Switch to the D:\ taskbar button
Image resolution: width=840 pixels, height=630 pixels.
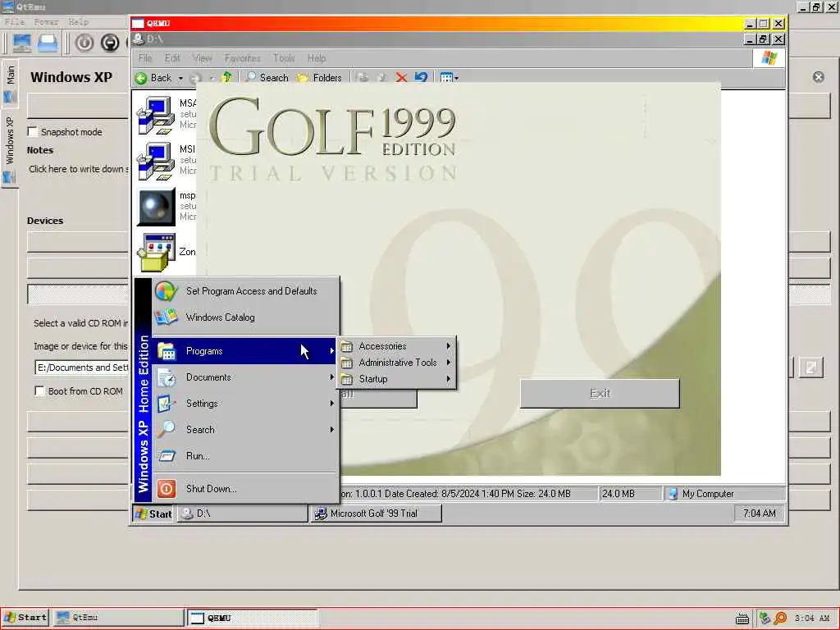point(243,514)
